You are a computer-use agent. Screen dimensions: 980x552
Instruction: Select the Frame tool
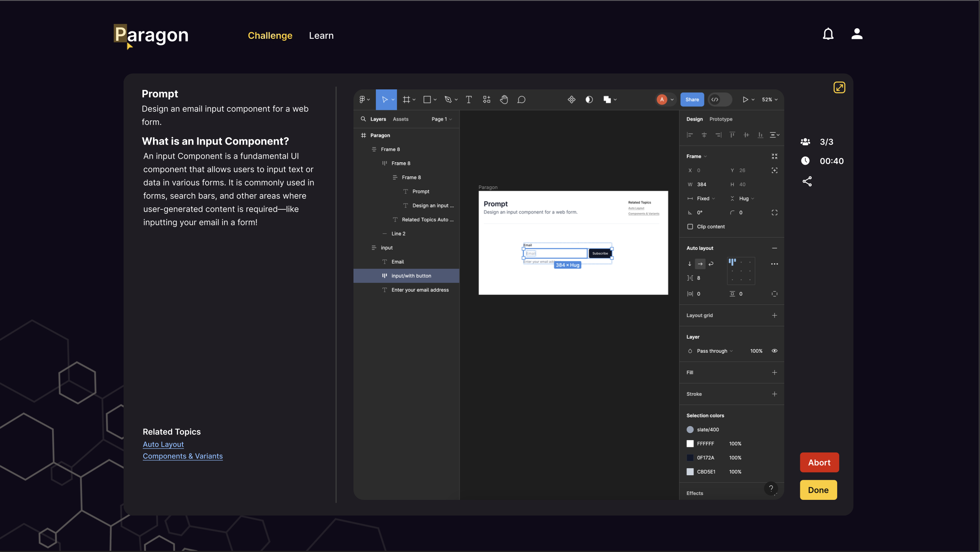pos(407,100)
